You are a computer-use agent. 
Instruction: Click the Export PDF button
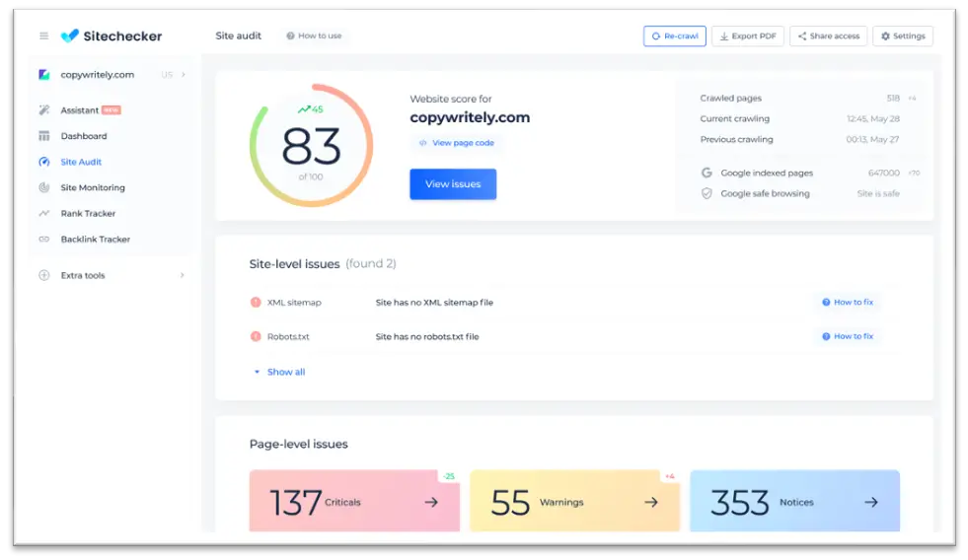click(748, 35)
